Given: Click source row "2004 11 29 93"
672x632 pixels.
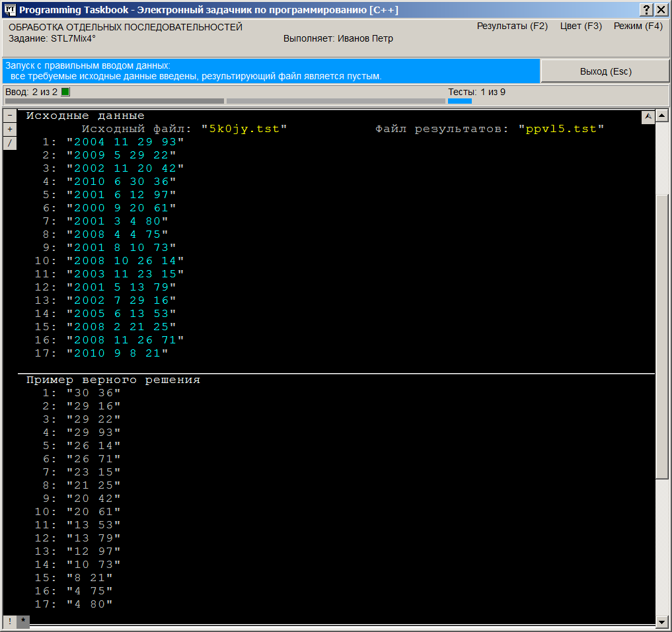Looking at the screenshot, I should point(125,142).
